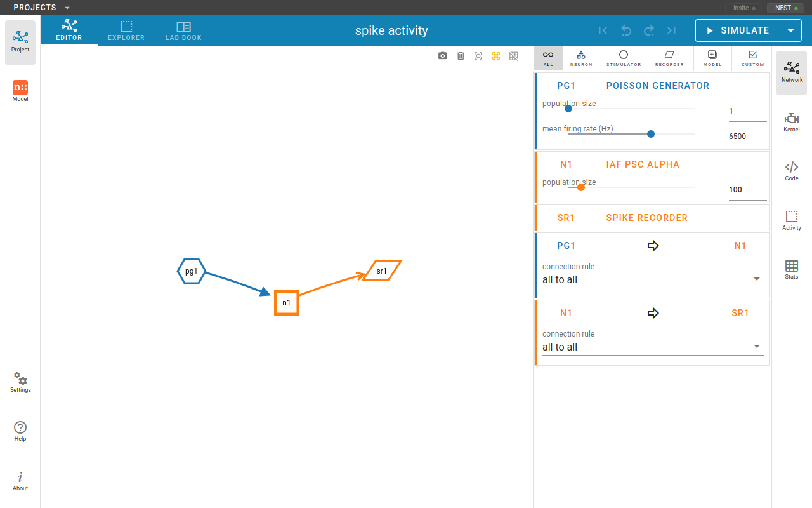The height and width of the screenshot is (508, 812).
Task: Click the mean firing rate slider handle
Action: (651, 134)
